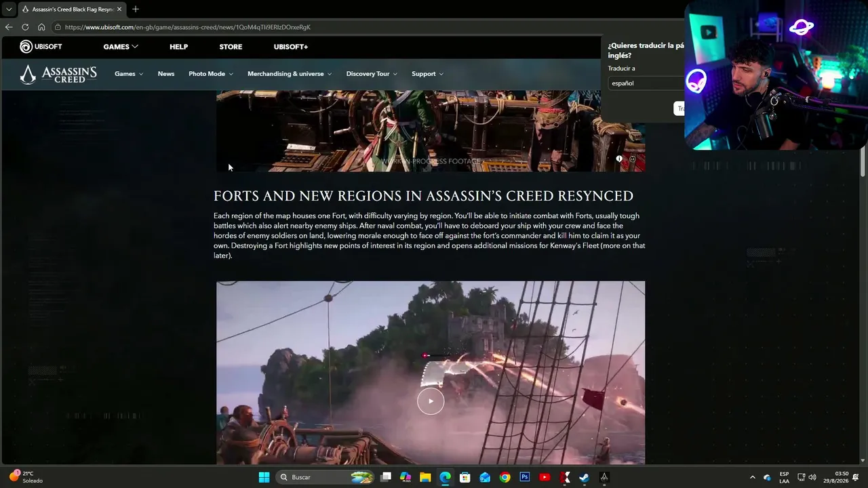The image size is (868, 488).
Task: Expand the Merchandising & universe dropdown
Action: pyautogui.click(x=290, y=74)
